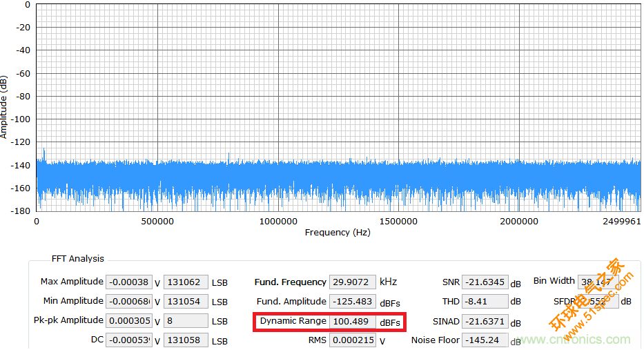Click the Pk-pk Amplitude LSB field 8
The height and width of the screenshot is (350, 644).
[x=186, y=321]
